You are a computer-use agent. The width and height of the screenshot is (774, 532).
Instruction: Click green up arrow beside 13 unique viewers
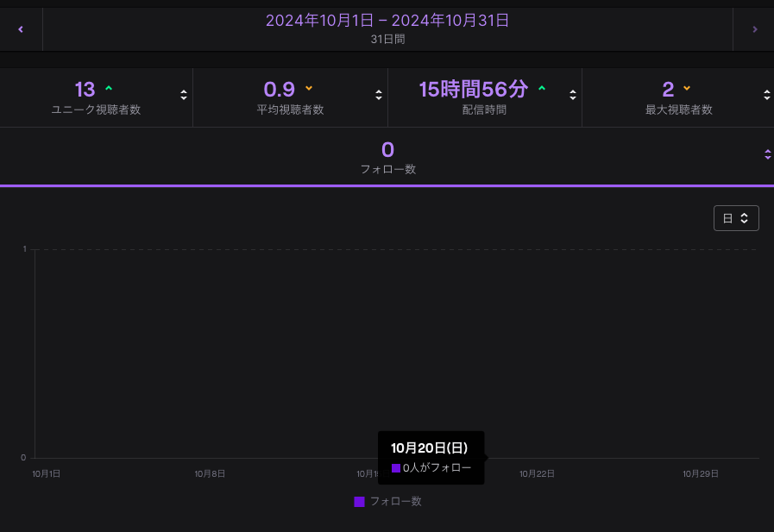pyautogui.click(x=108, y=89)
